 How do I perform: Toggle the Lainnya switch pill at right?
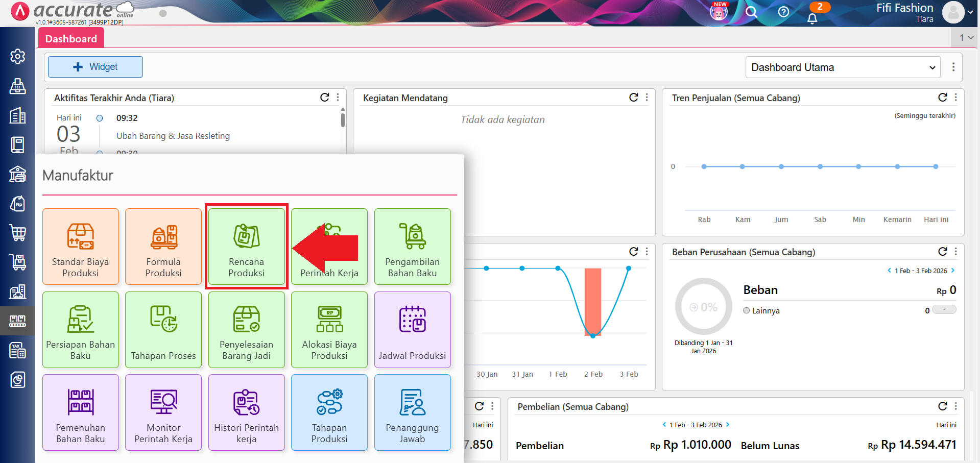coord(944,310)
